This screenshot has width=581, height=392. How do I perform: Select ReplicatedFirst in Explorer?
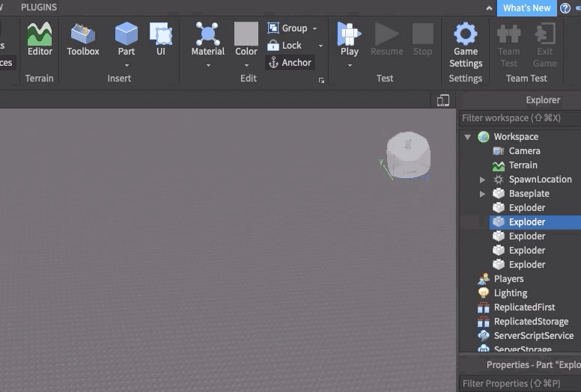[x=524, y=307]
